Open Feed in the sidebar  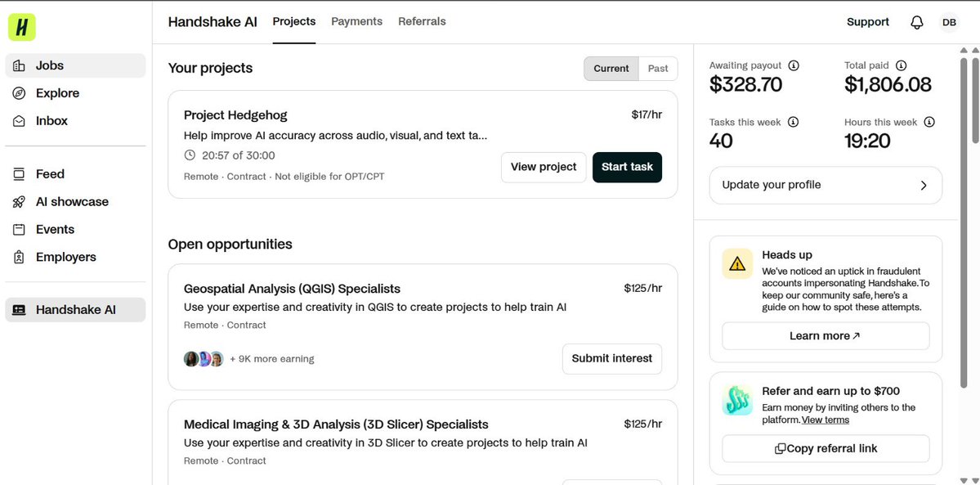tap(76, 174)
